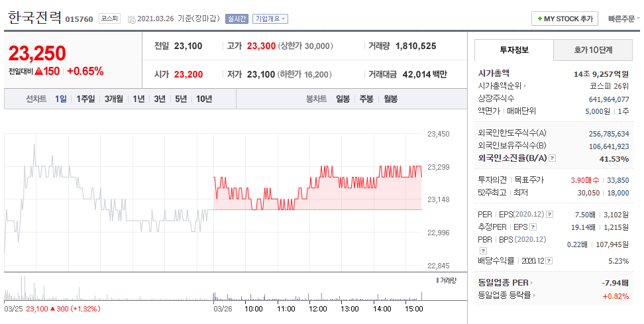Switch to the 호가10단계 tab
The image size is (644, 324).
click(x=593, y=50)
